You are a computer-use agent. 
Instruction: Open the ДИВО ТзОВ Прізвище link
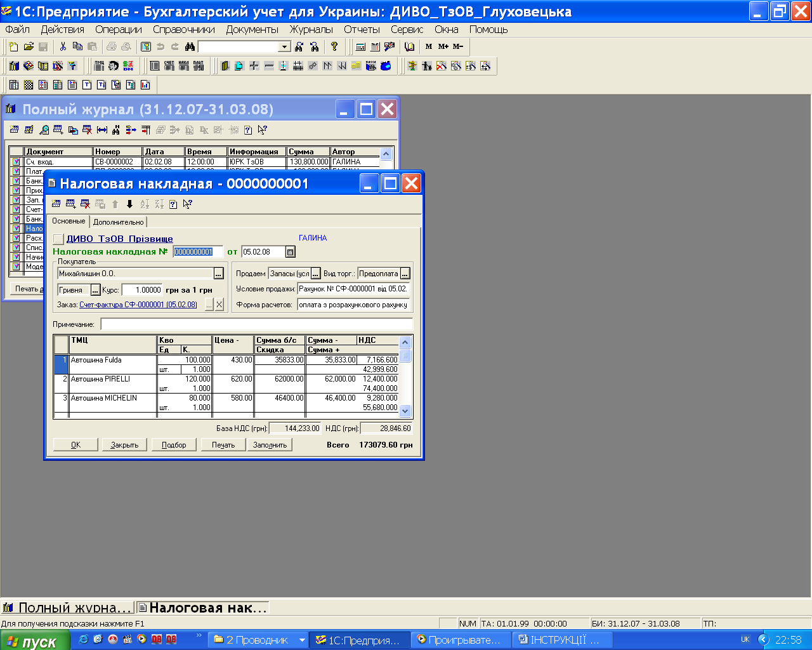click(x=120, y=239)
